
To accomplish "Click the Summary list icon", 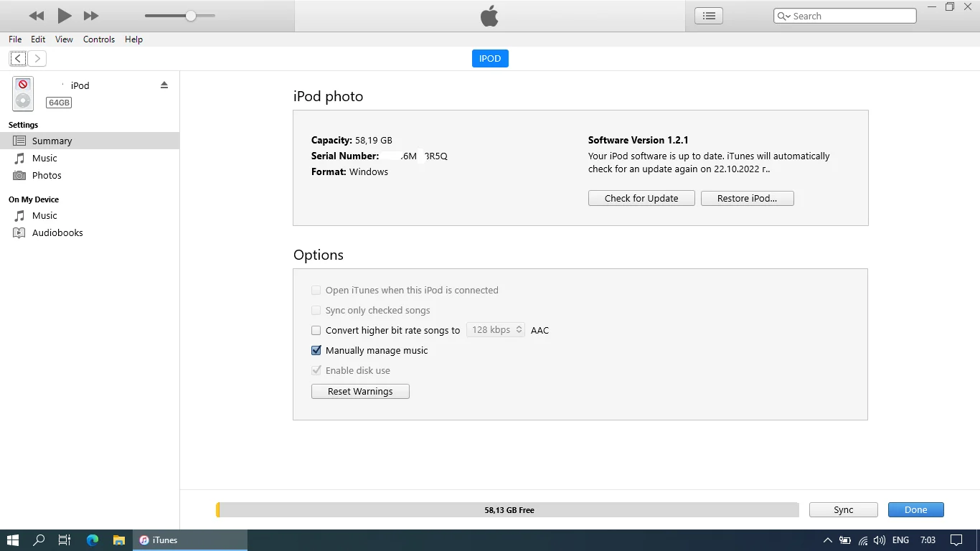I will click(19, 141).
